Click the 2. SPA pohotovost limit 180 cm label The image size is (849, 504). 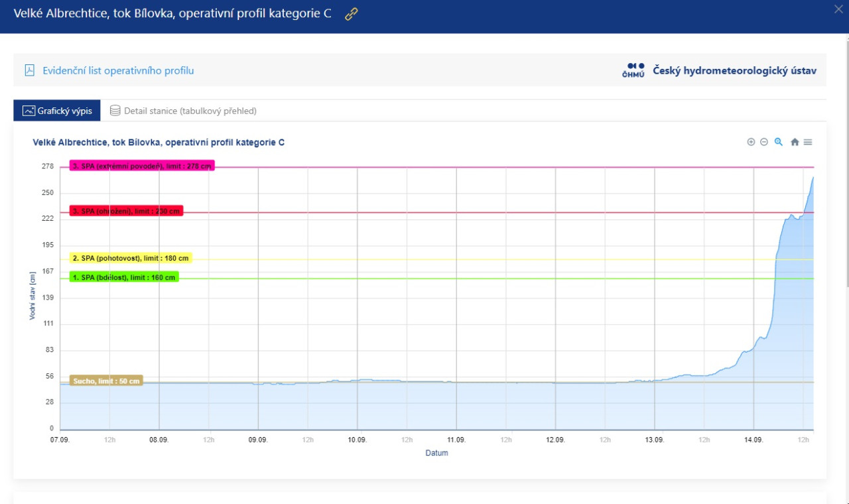(131, 258)
